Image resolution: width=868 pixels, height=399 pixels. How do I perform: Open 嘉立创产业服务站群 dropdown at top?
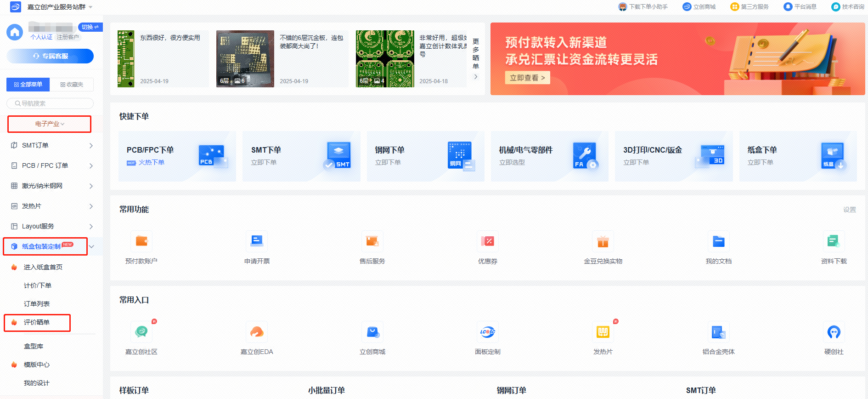click(x=60, y=7)
